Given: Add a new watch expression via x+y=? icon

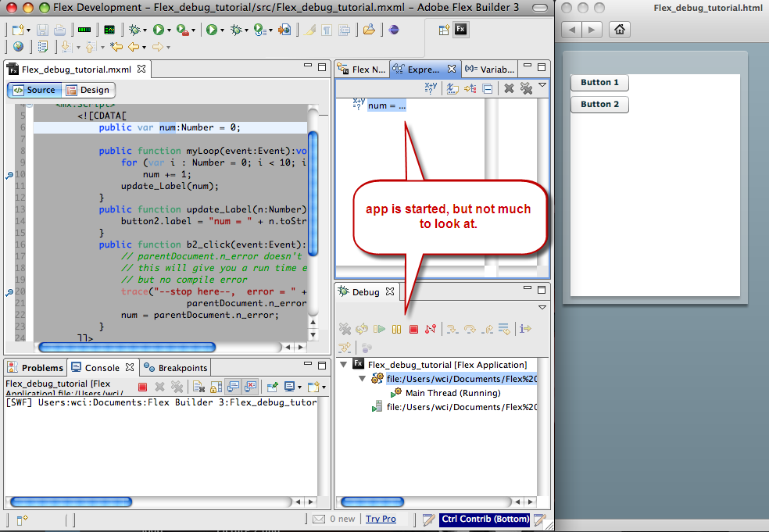Looking at the screenshot, I should point(429,87).
